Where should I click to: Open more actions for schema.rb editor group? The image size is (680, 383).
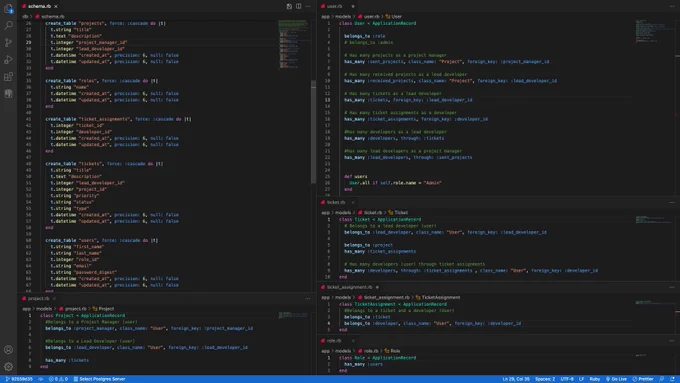[x=308, y=6]
